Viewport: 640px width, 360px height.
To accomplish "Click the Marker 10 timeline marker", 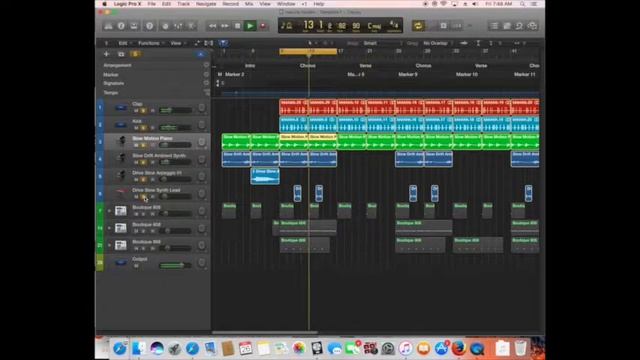I will coord(467,75).
